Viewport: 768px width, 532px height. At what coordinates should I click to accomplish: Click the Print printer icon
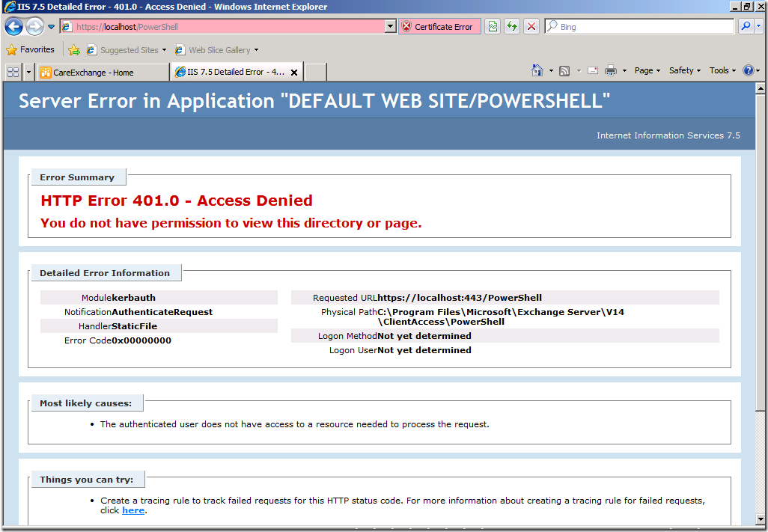pos(611,71)
